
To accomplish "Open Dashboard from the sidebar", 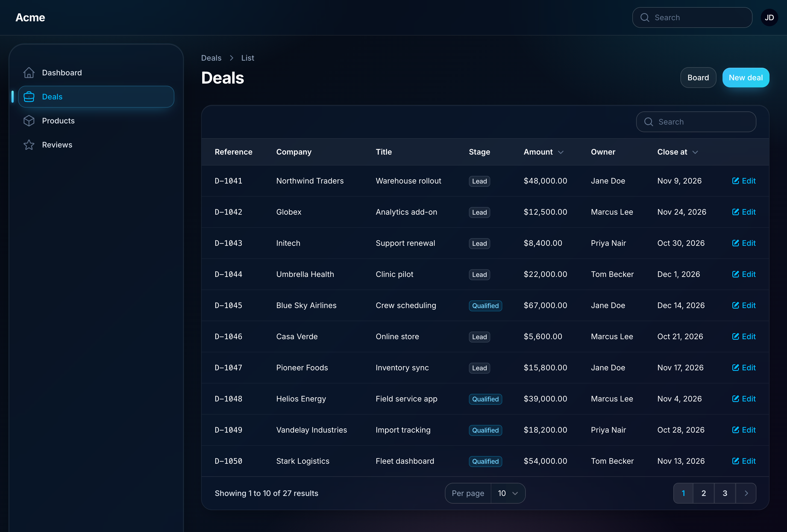I will pyautogui.click(x=96, y=73).
